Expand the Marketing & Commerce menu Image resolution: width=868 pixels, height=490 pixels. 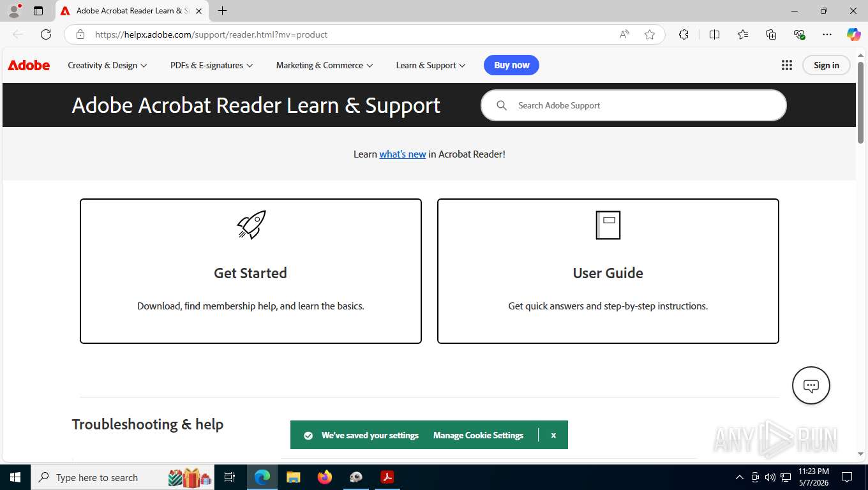pos(324,65)
